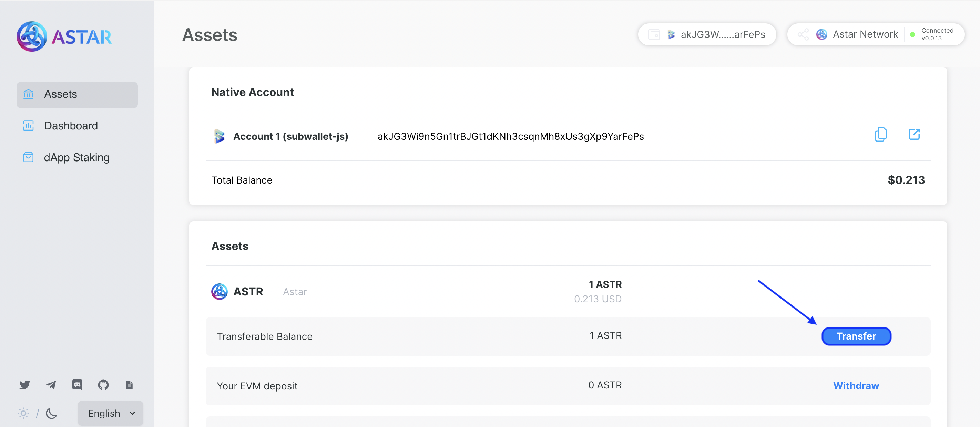Open the Telegram link icon
The height and width of the screenshot is (427, 980).
(51, 385)
